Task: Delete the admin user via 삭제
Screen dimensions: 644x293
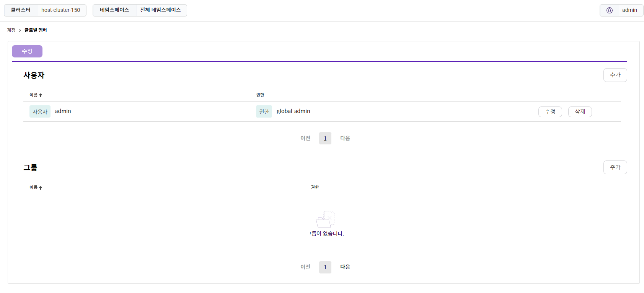Action: [580, 112]
